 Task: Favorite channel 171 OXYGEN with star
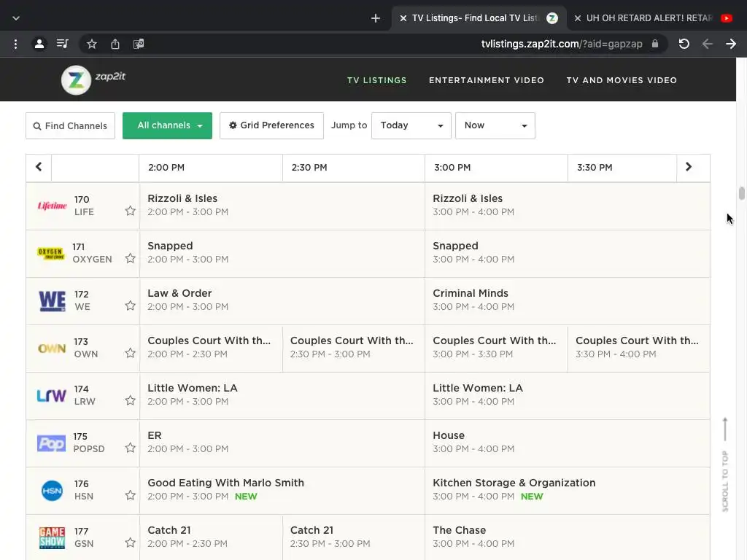point(130,258)
